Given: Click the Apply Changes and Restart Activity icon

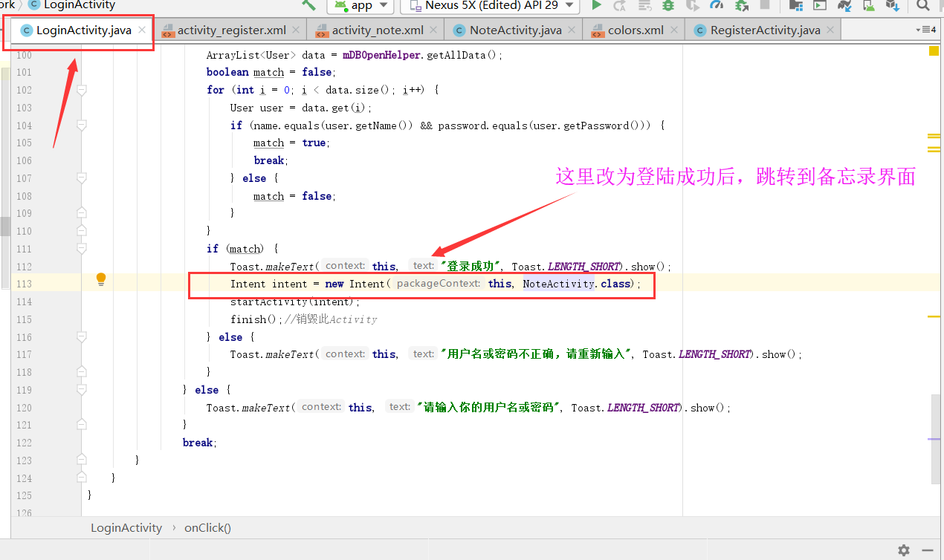Looking at the screenshot, I should click(619, 5).
